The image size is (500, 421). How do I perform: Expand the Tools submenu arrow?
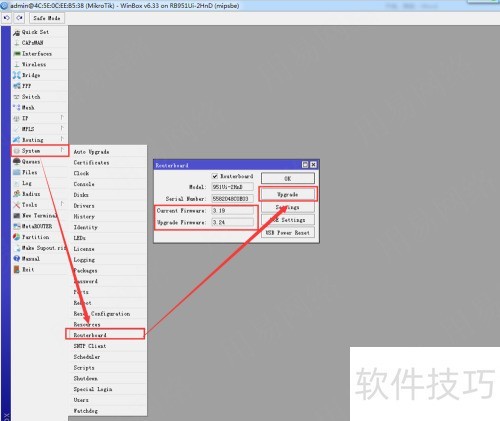62,204
